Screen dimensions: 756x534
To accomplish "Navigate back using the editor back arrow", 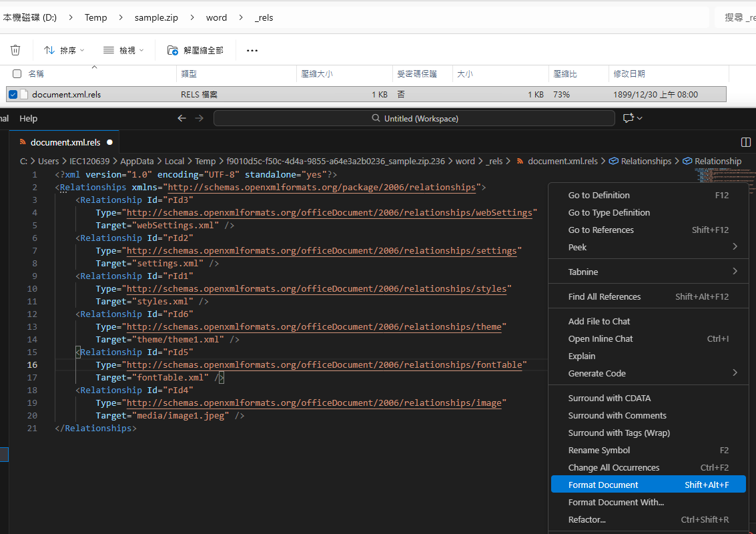I will click(x=181, y=117).
